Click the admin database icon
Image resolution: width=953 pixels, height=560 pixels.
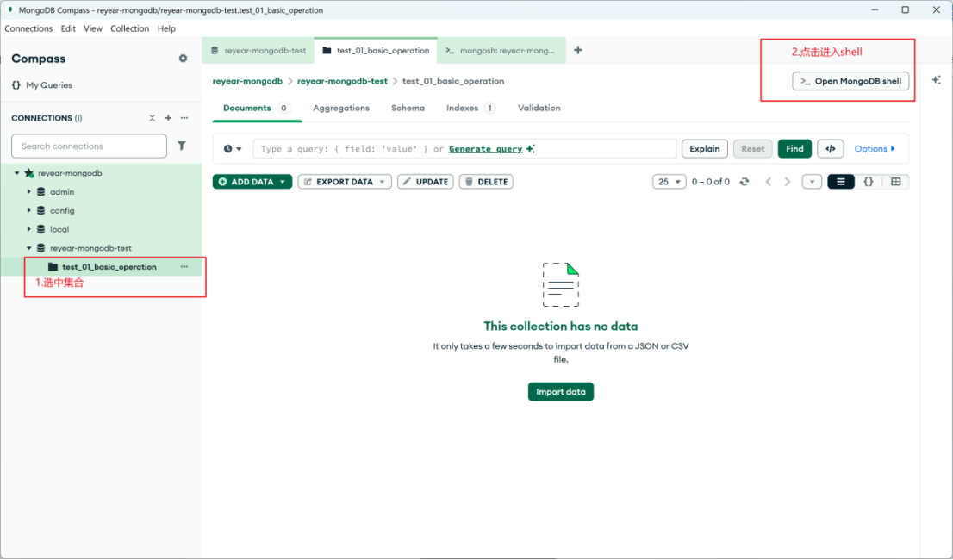pyautogui.click(x=40, y=192)
